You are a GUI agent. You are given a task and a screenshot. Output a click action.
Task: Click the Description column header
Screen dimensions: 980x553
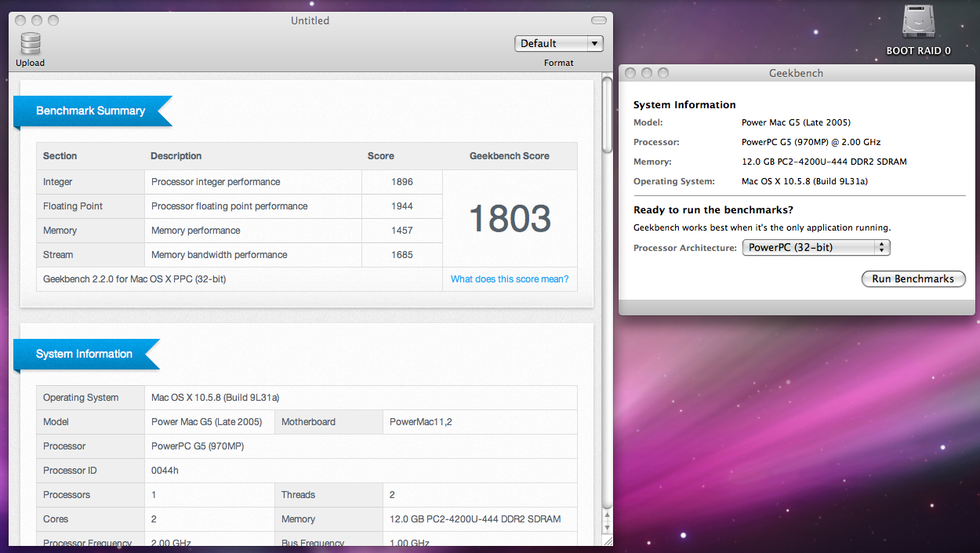point(176,156)
